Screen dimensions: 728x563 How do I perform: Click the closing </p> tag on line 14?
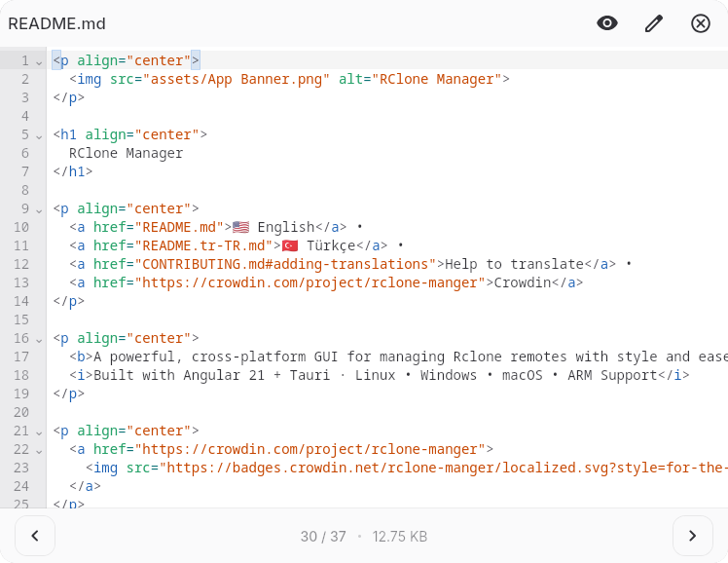69,301
